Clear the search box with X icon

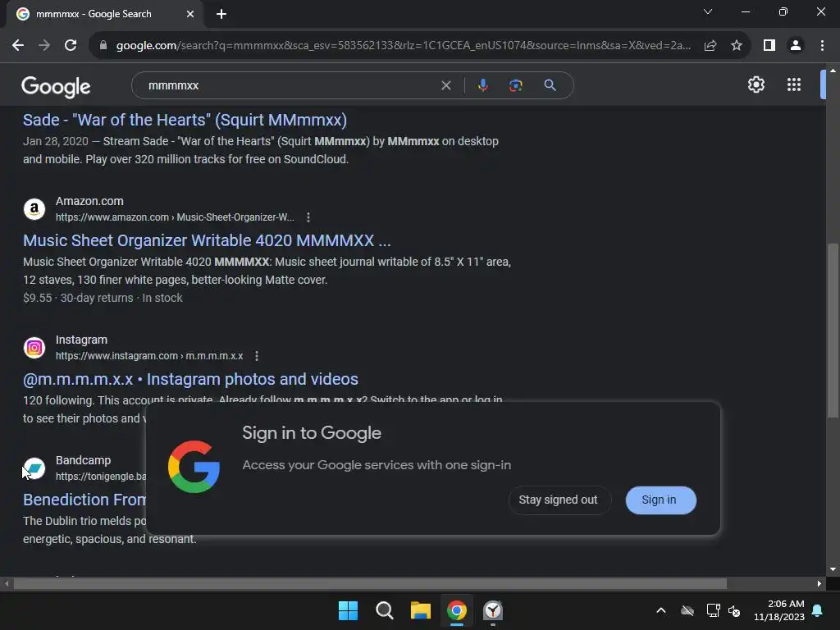pos(445,85)
